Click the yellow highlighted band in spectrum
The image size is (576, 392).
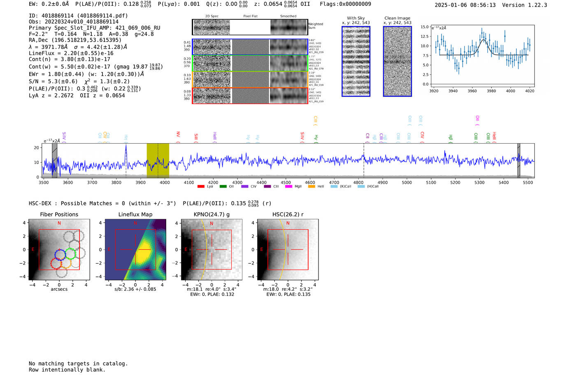158,160
